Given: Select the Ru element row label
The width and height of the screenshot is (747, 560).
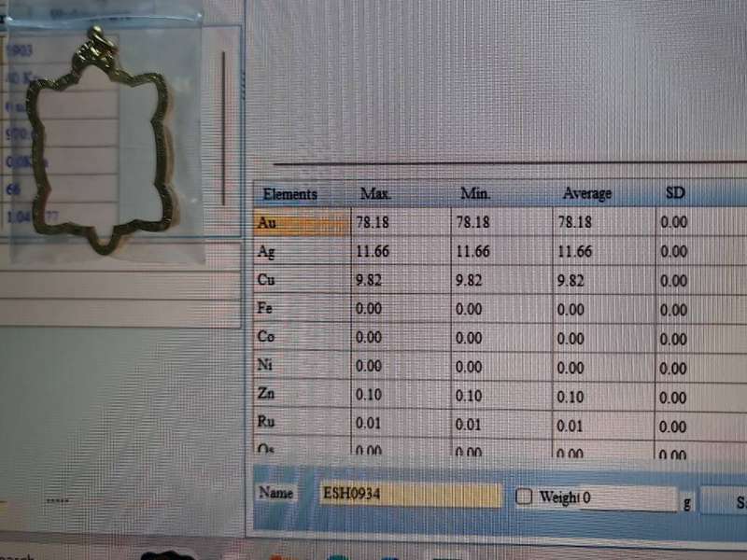Looking at the screenshot, I should (301, 423).
